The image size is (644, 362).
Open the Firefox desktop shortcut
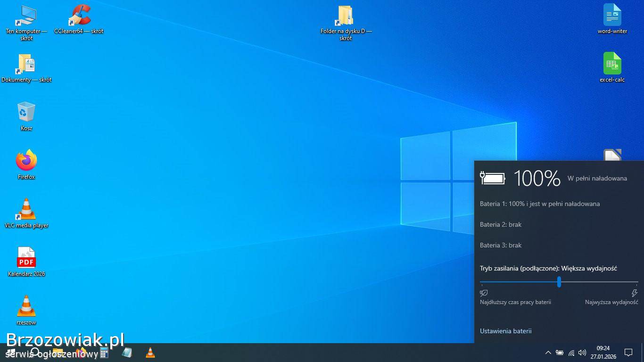coord(26,161)
